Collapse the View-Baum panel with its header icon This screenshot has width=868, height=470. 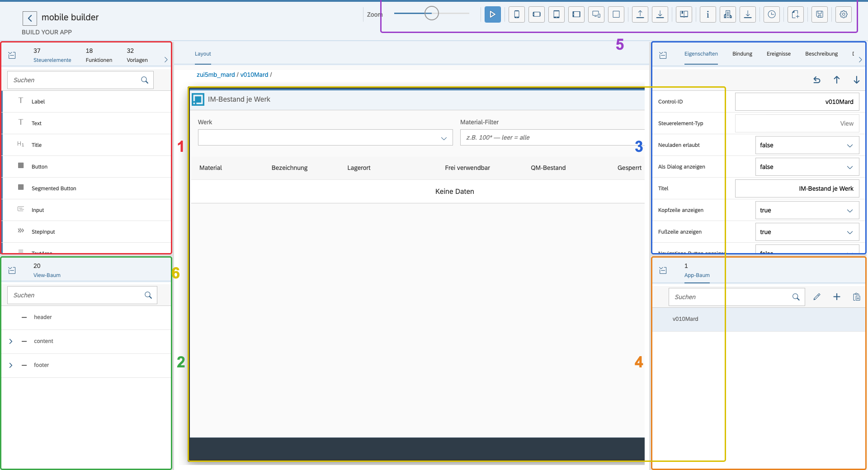(x=12, y=270)
